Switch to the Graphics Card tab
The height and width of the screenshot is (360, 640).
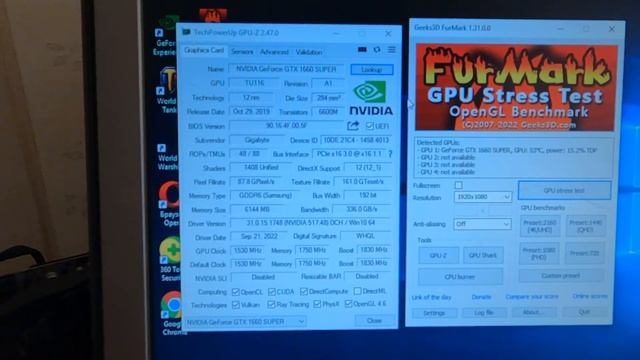click(204, 50)
